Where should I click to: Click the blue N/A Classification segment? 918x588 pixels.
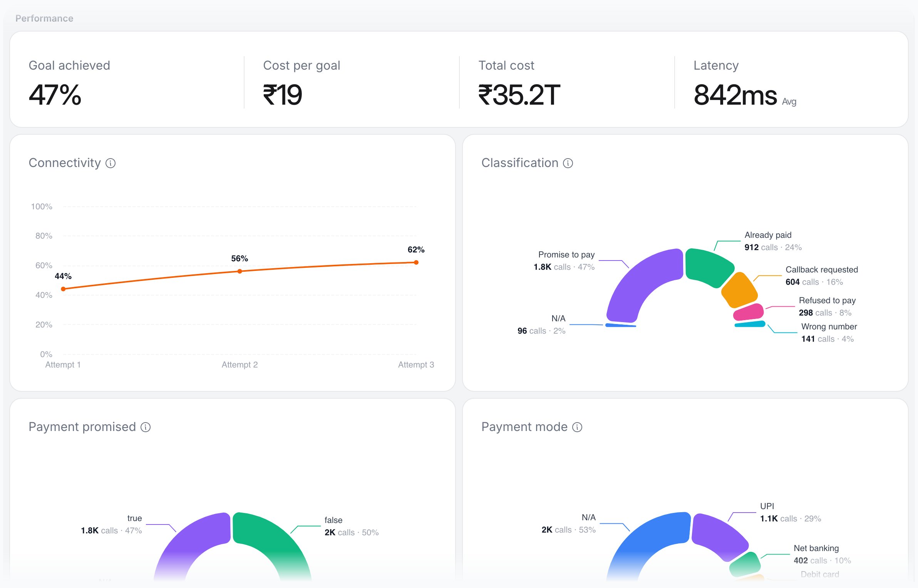(620, 325)
